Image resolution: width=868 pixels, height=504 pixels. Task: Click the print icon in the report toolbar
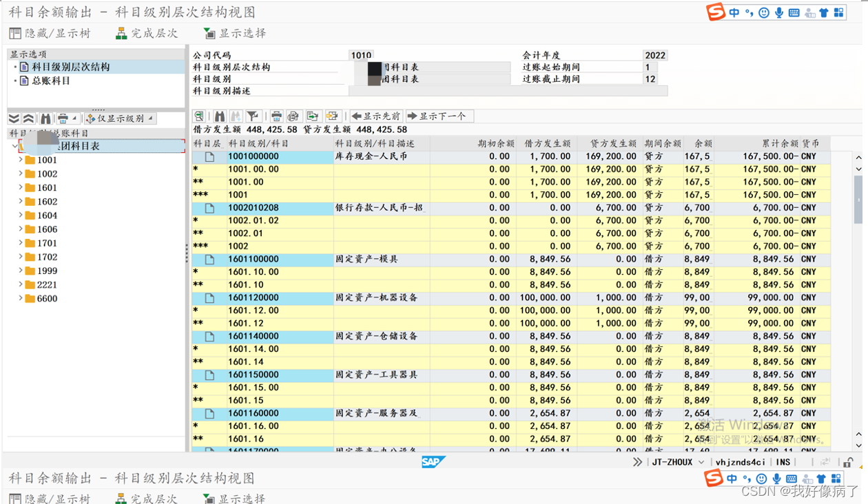click(x=277, y=116)
